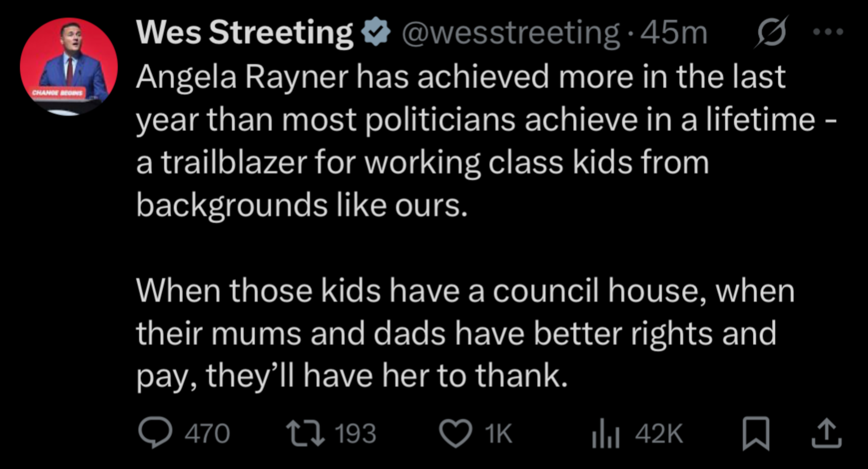Click the 1K likes count
868x469 pixels.
click(x=498, y=434)
